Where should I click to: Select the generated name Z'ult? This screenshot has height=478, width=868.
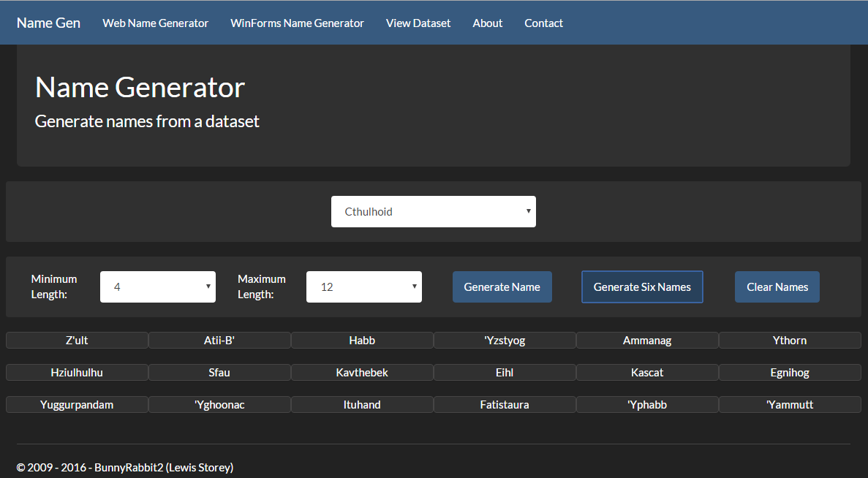(x=77, y=341)
